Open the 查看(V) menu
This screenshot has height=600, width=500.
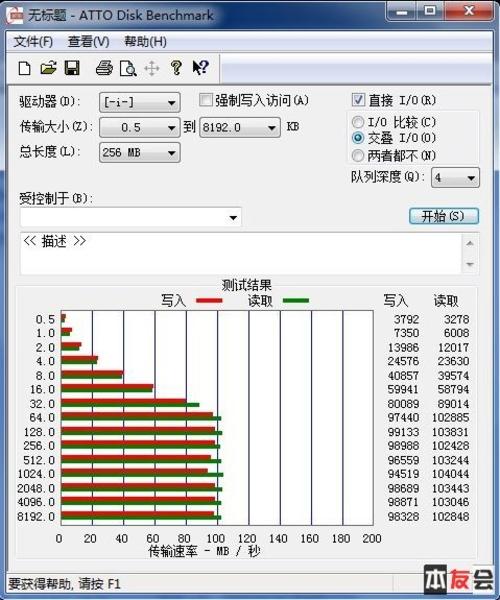point(88,41)
